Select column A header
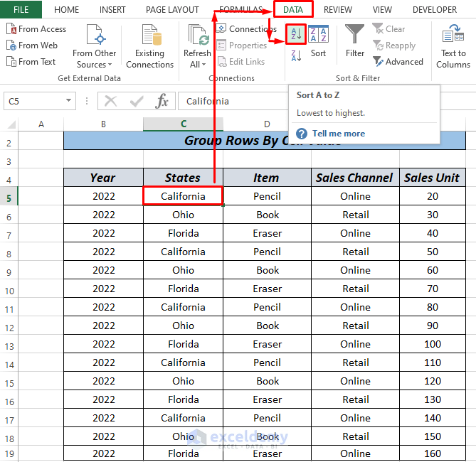Viewport: 476px width, 462px height. [x=41, y=124]
